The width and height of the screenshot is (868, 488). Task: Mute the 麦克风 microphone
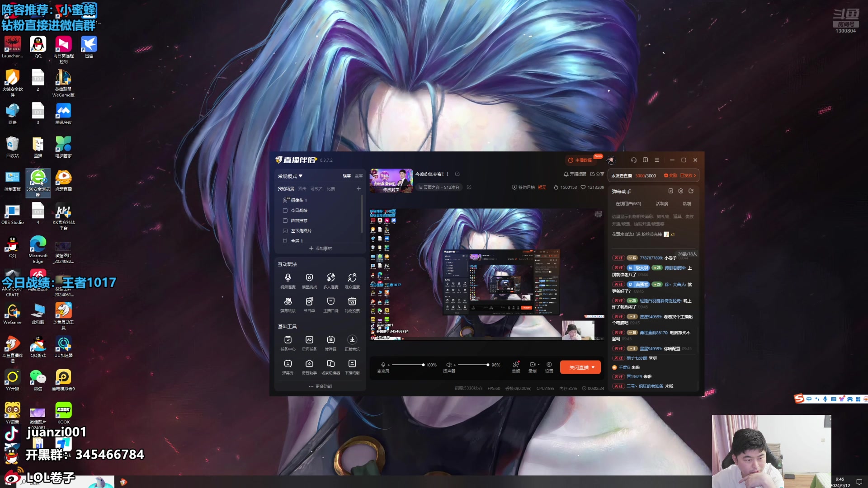pos(383,365)
